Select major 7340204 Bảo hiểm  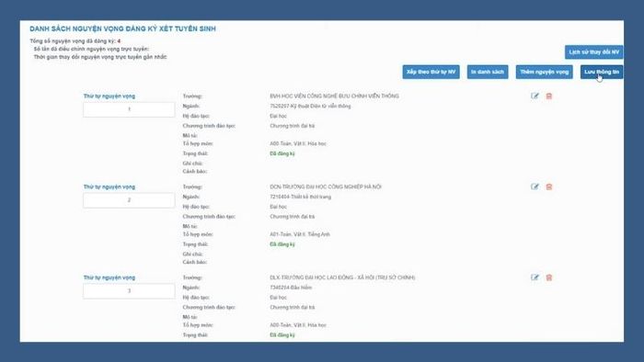[x=291, y=288]
